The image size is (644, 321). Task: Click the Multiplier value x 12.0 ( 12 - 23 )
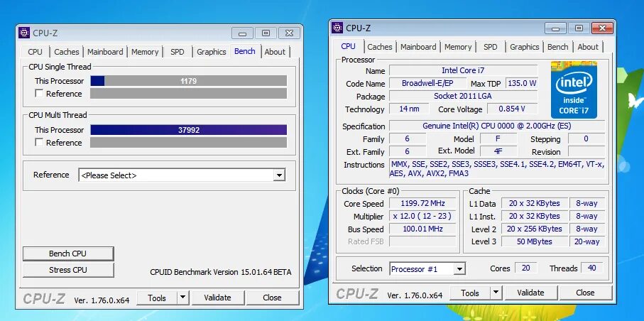tap(422, 216)
